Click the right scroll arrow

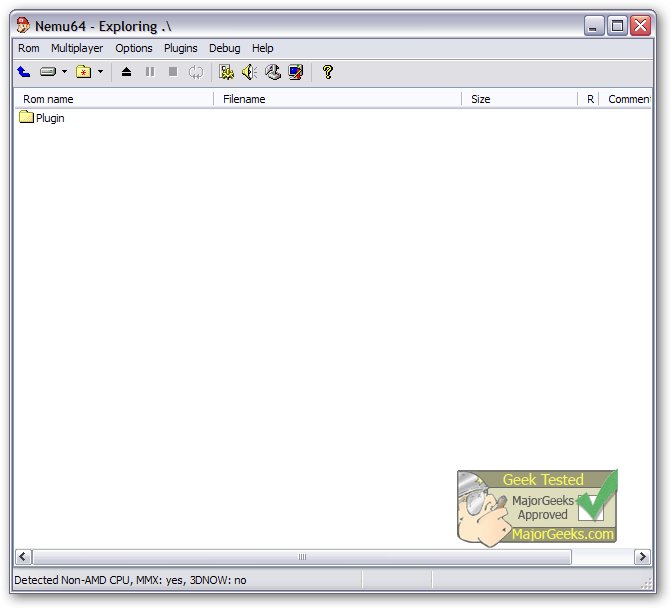(x=642, y=557)
